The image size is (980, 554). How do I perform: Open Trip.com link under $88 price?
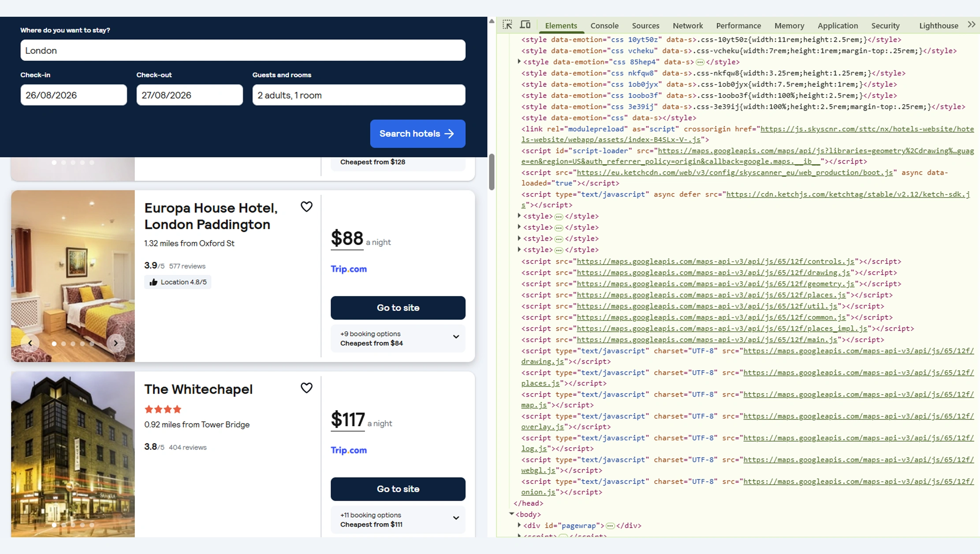point(349,269)
